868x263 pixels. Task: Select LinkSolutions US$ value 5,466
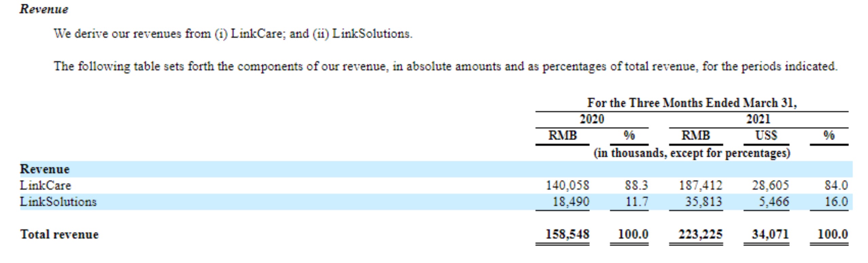tap(774, 202)
